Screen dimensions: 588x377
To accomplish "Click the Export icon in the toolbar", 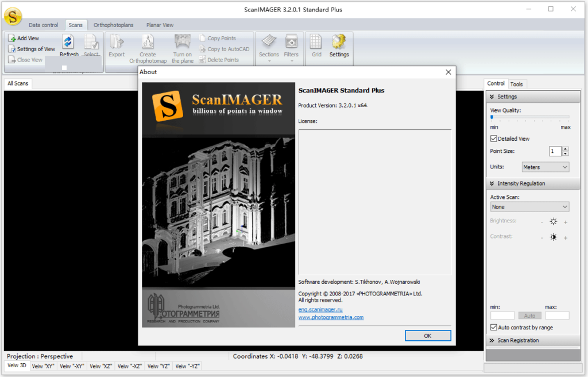I will tap(117, 43).
